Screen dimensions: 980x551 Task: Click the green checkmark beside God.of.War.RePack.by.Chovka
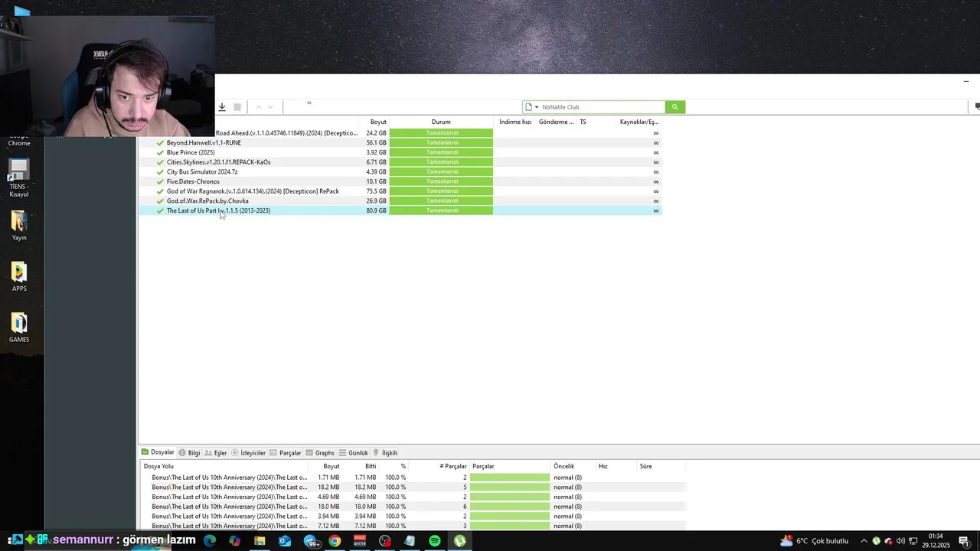[160, 201]
